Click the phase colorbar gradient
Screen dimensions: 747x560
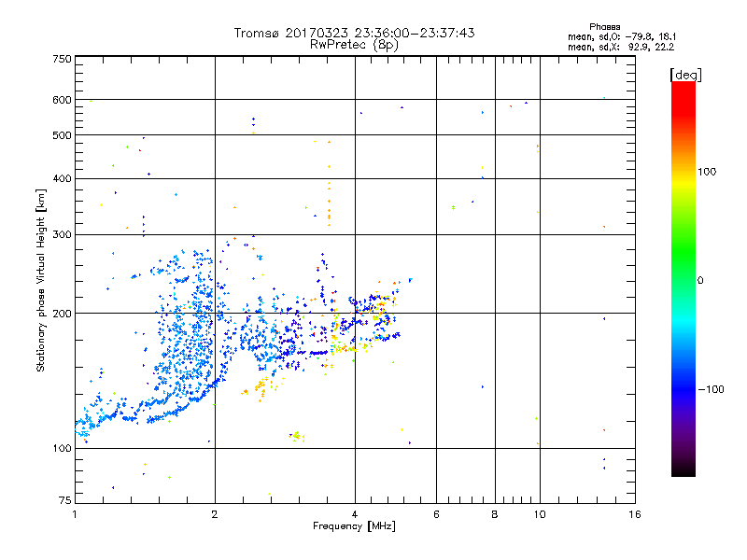[x=684, y=278]
